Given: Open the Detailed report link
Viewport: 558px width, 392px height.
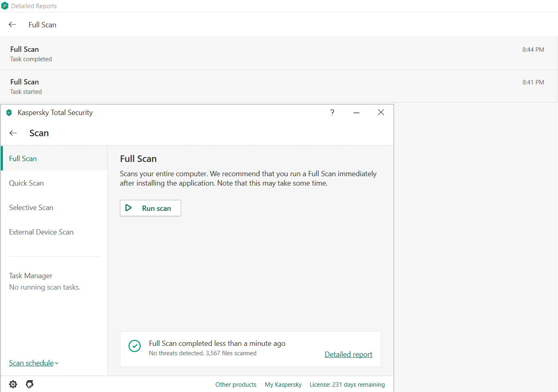Looking at the screenshot, I should tap(348, 354).
